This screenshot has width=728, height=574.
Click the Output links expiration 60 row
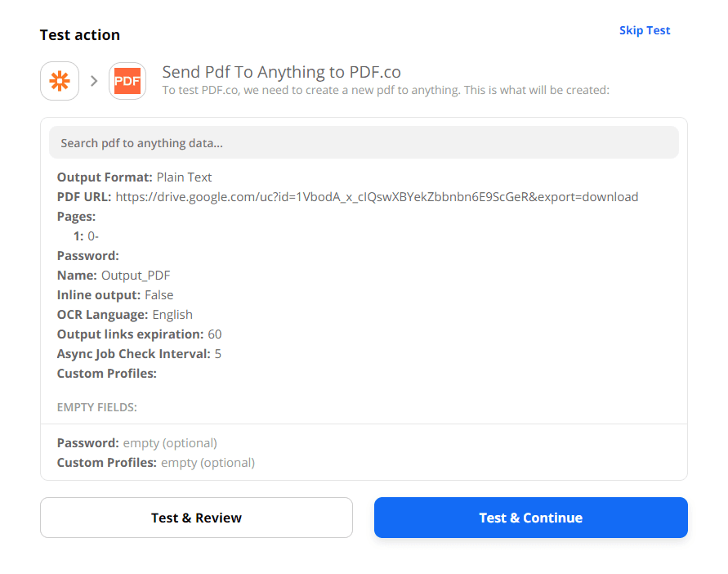pos(139,334)
